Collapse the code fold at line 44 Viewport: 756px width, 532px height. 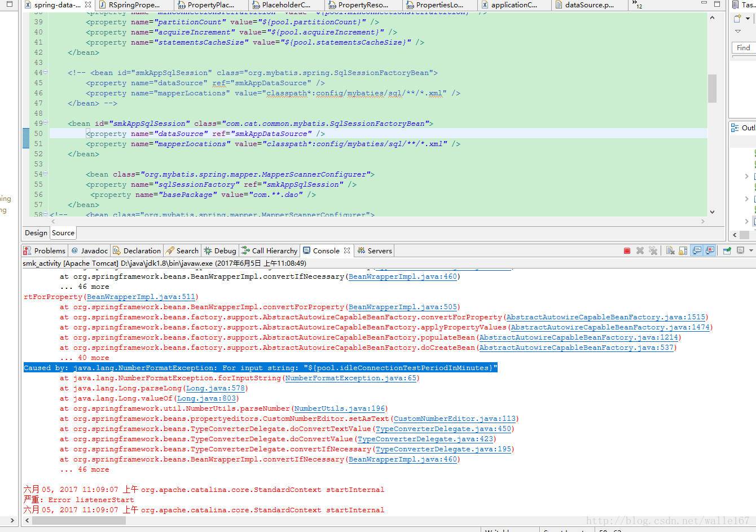click(46, 72)
